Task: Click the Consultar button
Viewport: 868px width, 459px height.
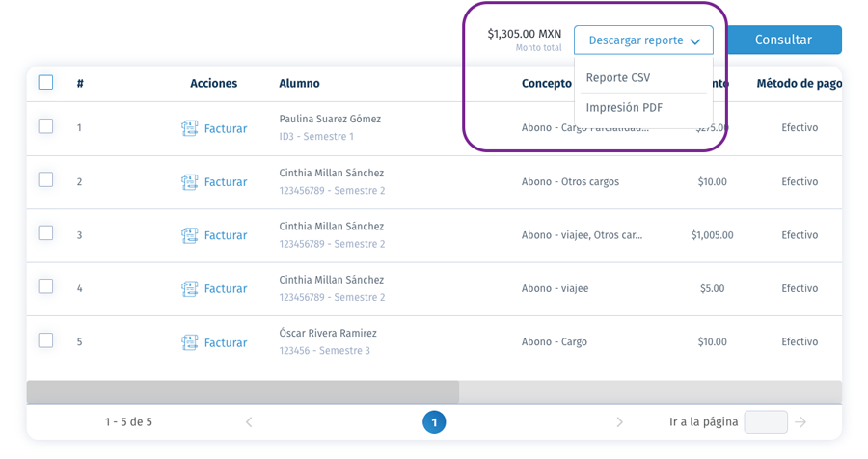Action: point(784,40)
